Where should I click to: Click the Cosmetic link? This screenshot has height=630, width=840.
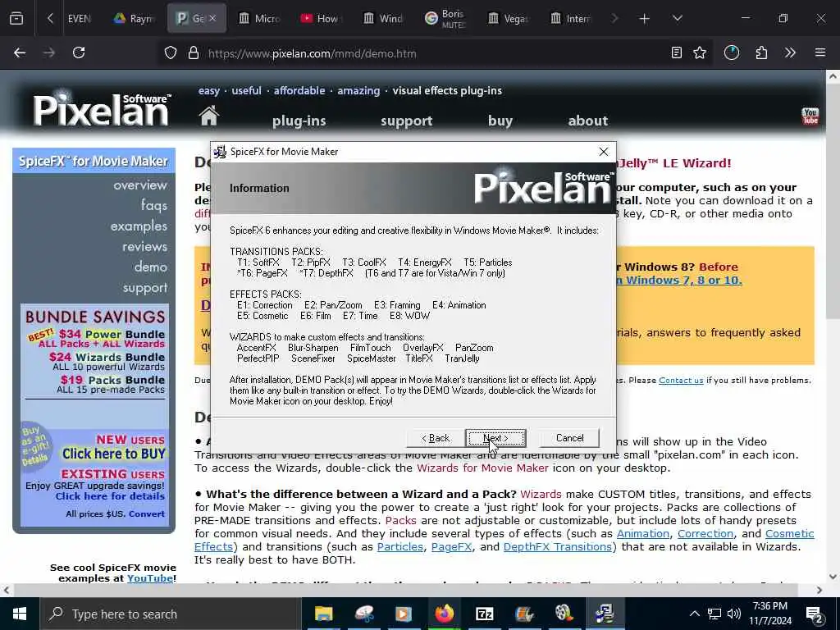point(790,533)
